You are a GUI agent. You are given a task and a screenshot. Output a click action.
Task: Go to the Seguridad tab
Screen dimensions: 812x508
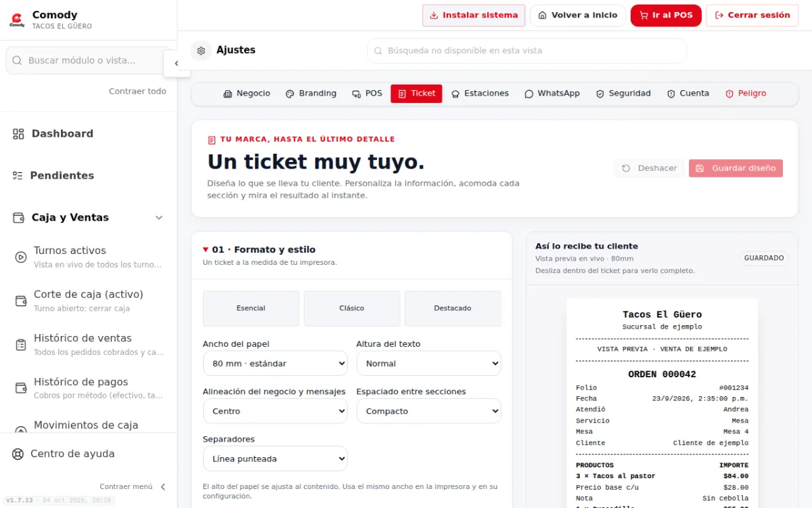coord(623,93)
